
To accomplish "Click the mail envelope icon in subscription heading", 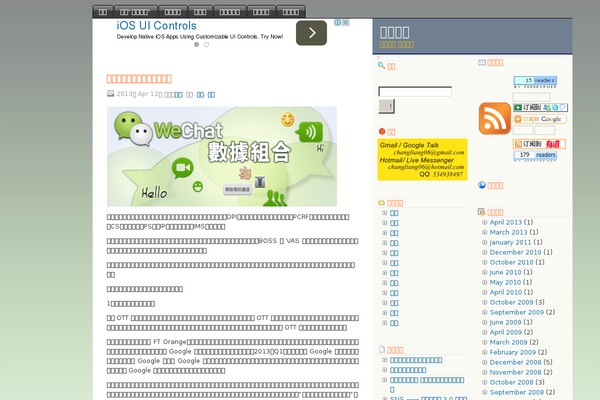I will pos(482,62).
